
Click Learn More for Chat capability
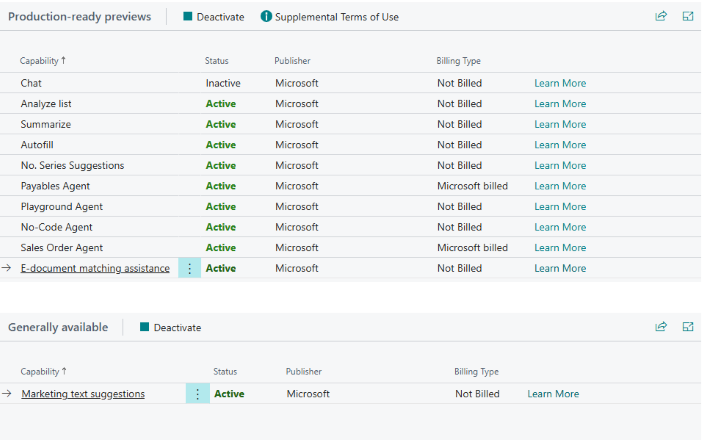(560, 83)
